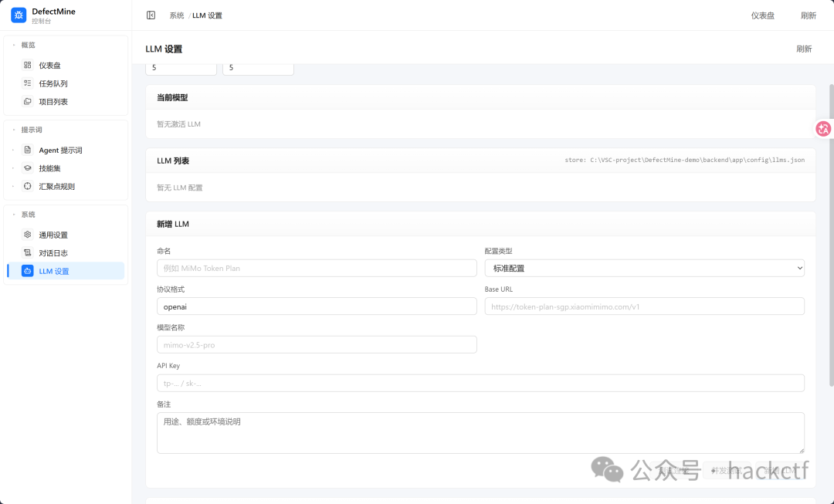Open the 通用设置 gear icon
The height and width of the screenshot is (504, 834).
28,235
